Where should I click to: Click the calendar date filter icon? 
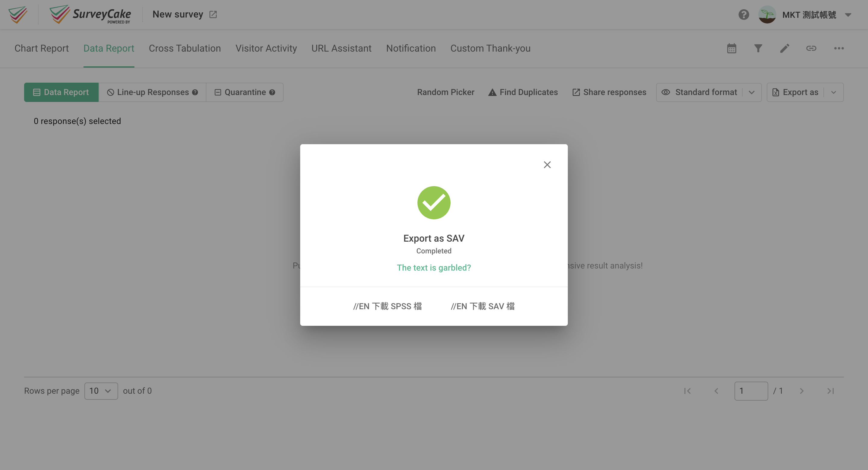(x=731, y=48)
